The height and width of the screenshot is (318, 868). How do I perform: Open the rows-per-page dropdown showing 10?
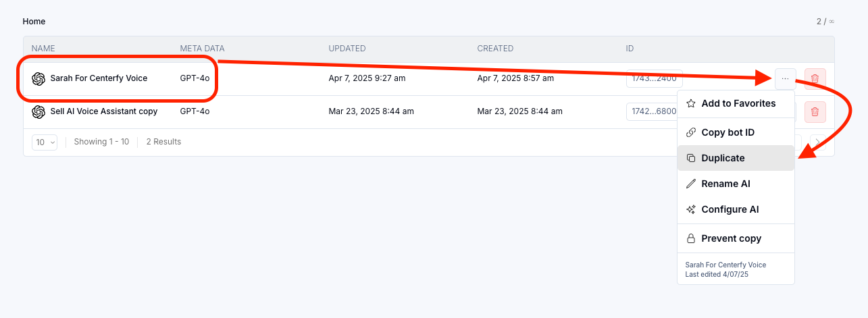tap(45, 142)
